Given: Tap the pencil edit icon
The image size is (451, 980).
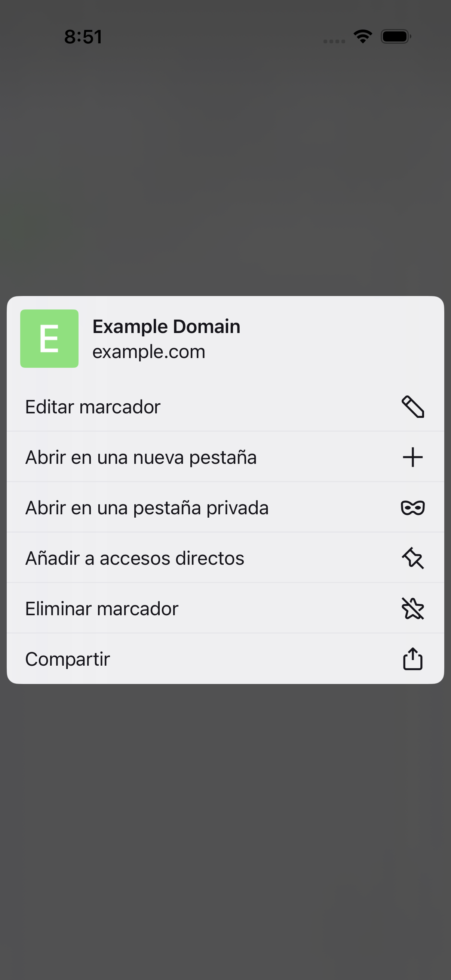Looking at the screenshot, I should [x=412, y=407].
